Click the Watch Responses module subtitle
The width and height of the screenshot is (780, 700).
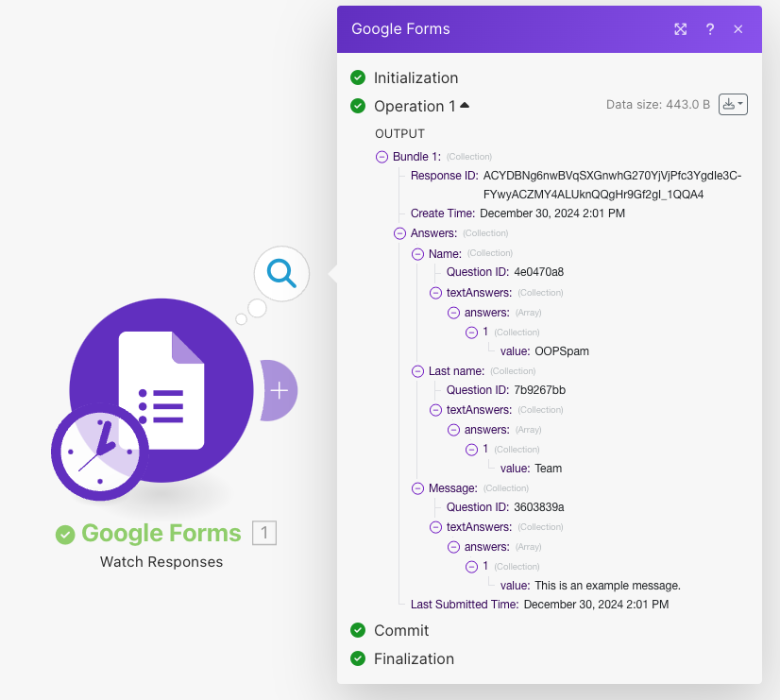161,562
